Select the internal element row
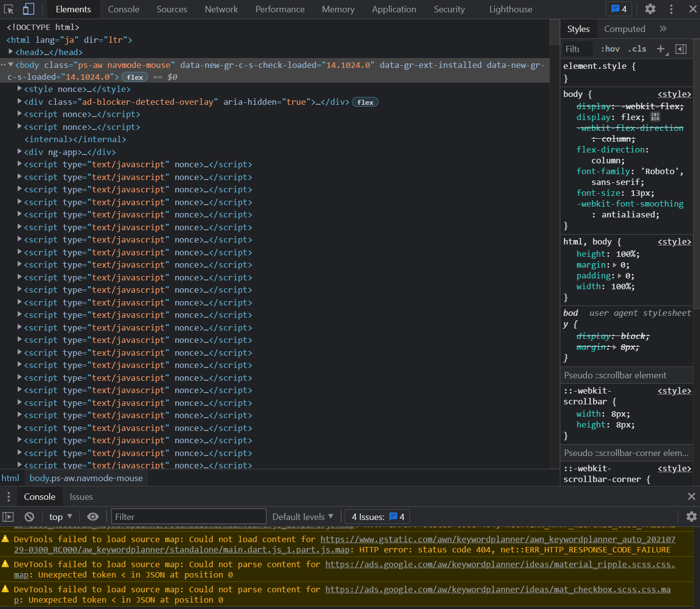The width and height of the screenshot is (700, 609). (75, 139)
